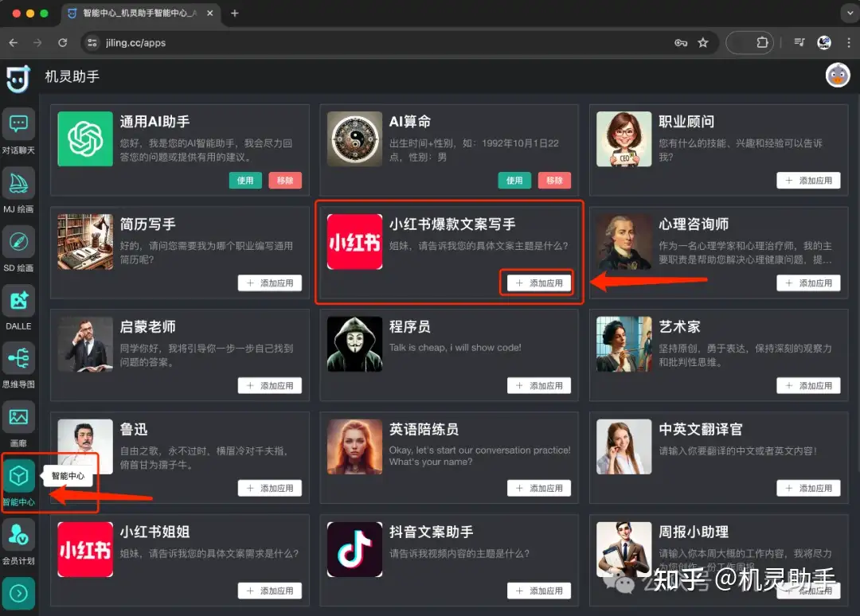
Task: Open 思维导图 mind map icon
Action: point(18,359)
